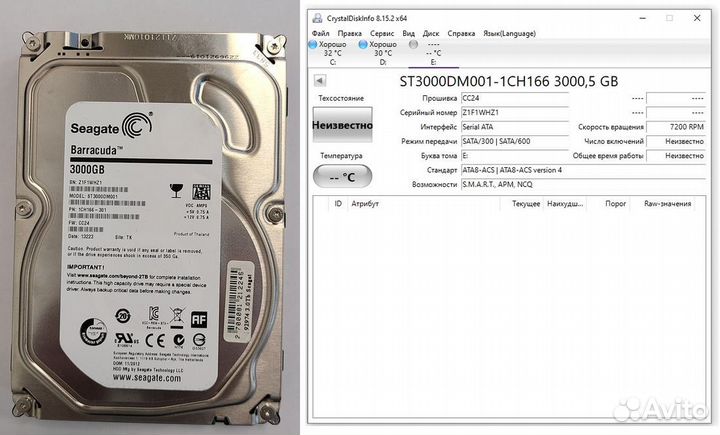Select drive E: status tab
Screen dimensions: 720x435
point(433,53)
